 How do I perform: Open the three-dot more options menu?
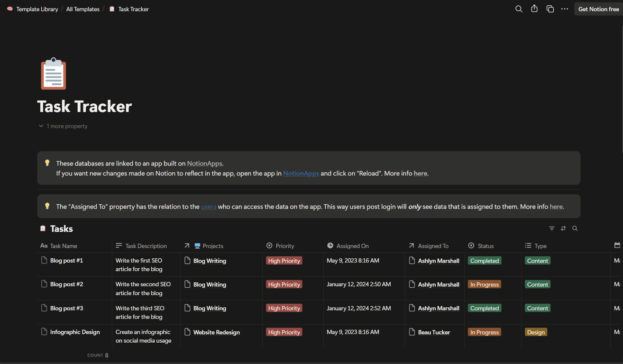click(564, 9)
